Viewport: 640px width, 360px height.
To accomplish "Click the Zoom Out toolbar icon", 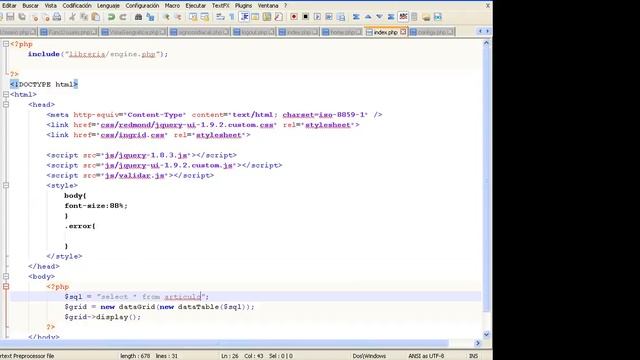I will [x=178, y=17].
